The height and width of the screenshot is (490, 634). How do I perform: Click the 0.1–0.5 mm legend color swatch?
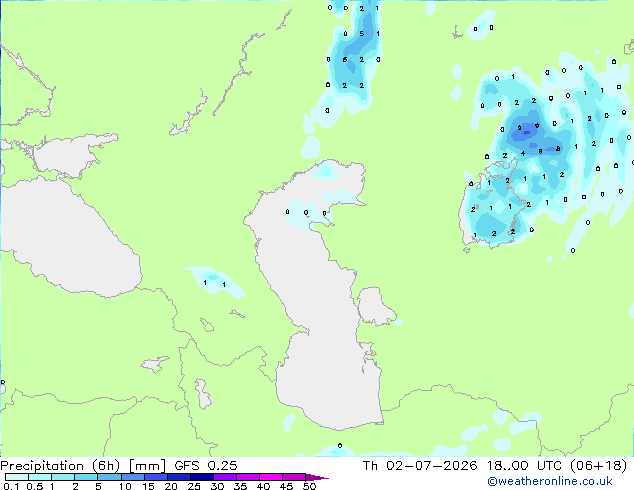[x=17, y=477]
